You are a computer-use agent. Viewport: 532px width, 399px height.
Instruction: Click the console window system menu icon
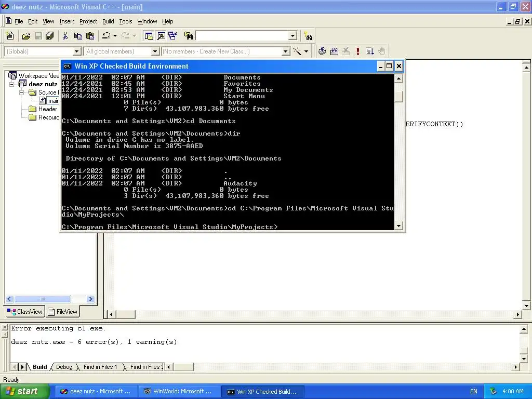pyautogui.click(x=67, y=66)
